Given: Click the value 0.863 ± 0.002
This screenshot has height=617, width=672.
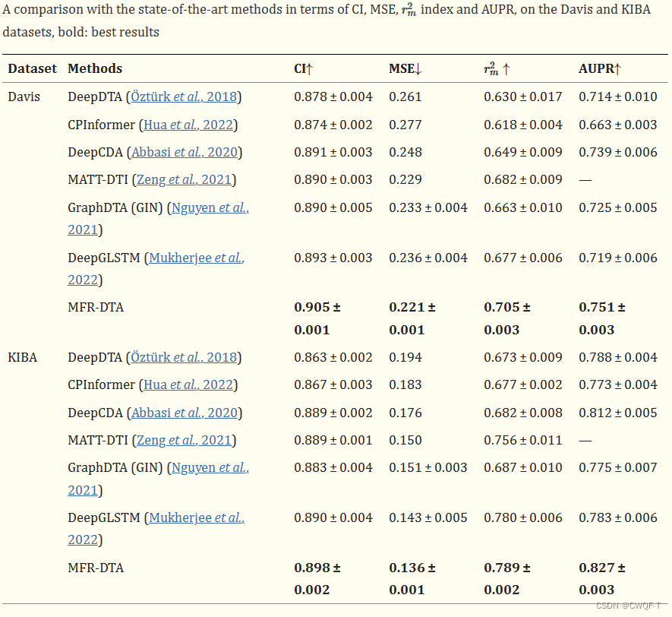Looking at the screenshot, I should point(333,358).
